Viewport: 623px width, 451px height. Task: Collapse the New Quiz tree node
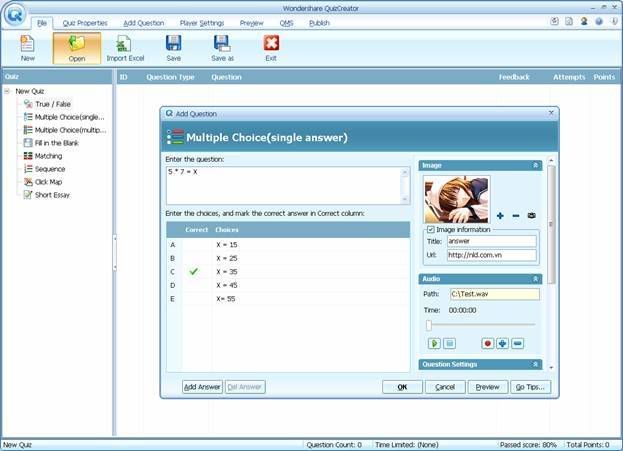click(x=7, y=91)
